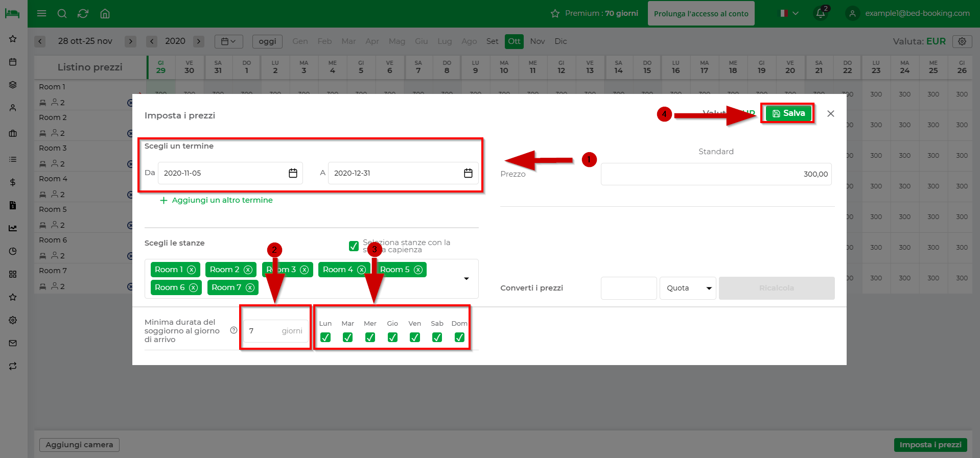
Task: Open the envelope mail icon in sidebar
Action: click(x=13, y=343)
